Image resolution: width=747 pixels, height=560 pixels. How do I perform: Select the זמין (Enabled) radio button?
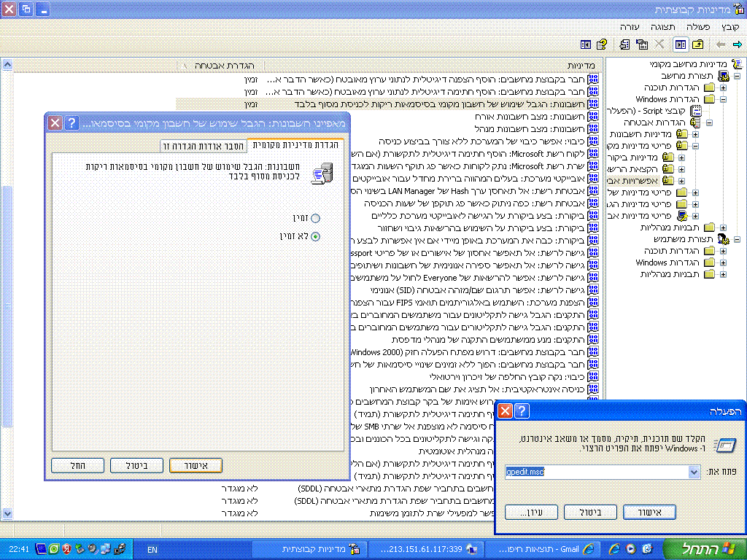(315, 218)
